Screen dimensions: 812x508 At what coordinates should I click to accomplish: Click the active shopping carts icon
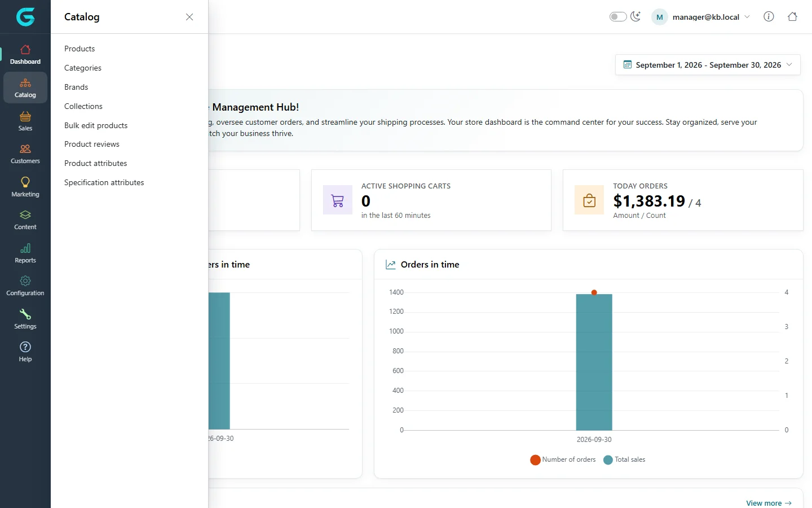[x=337, y=200]
